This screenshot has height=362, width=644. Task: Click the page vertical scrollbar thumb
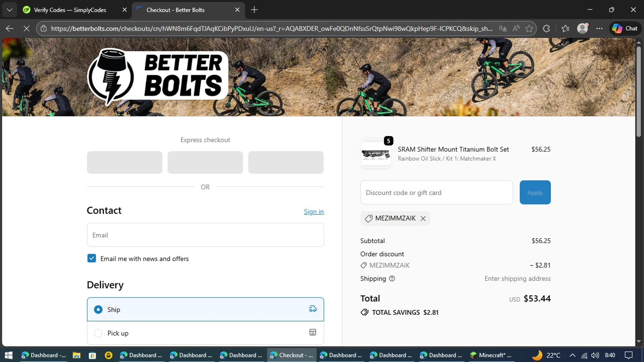[x=639, y=91]
